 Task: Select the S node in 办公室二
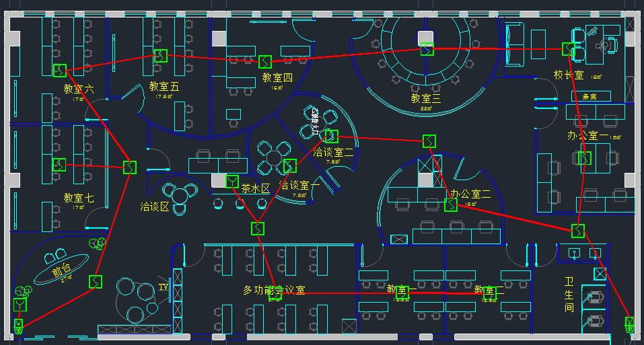451,204
